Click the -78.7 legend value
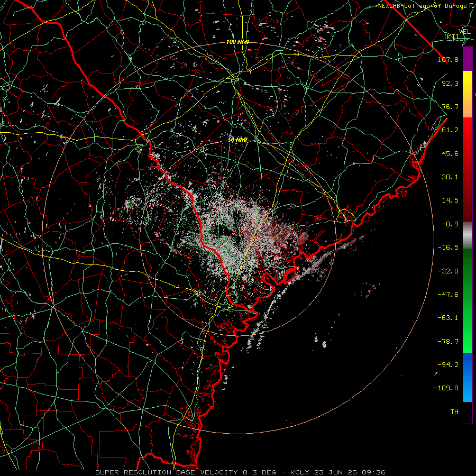476x476 pixels. (448, 342)
